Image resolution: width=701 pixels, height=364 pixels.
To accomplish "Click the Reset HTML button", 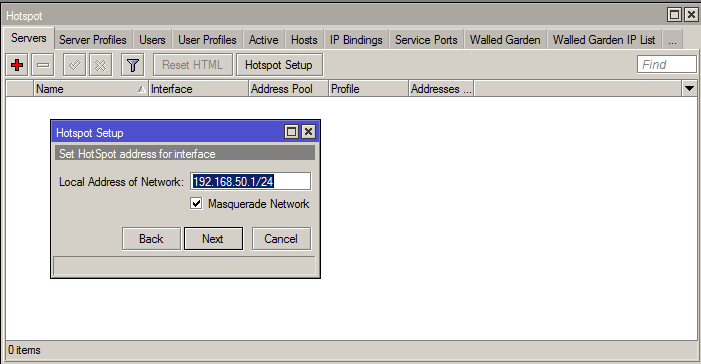I will 193,65.
